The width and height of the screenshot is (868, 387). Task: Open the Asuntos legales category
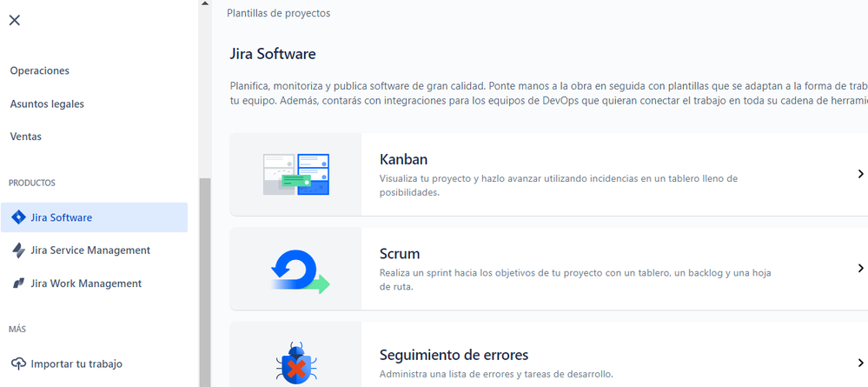pyautogui.click(x=47, y=103)
